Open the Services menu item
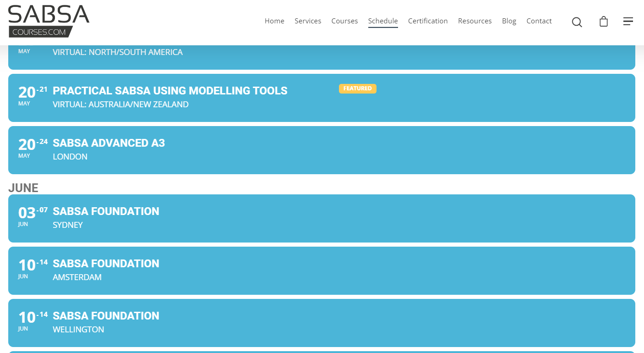The width and height of the screenshot is (644, 353). pos(308,21)
